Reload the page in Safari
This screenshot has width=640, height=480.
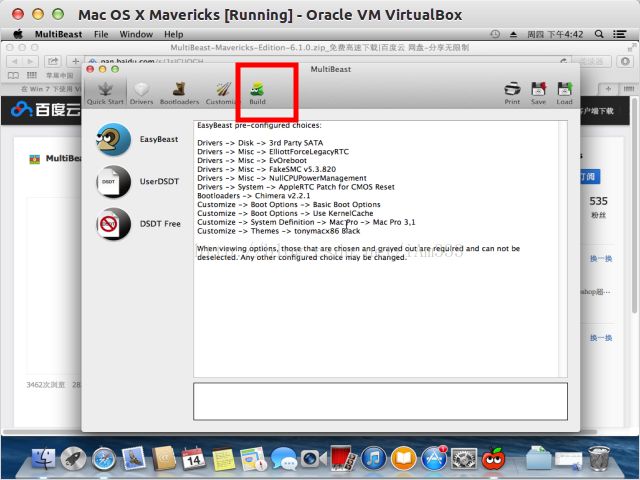pyautogui.click(x=563, y=61)
